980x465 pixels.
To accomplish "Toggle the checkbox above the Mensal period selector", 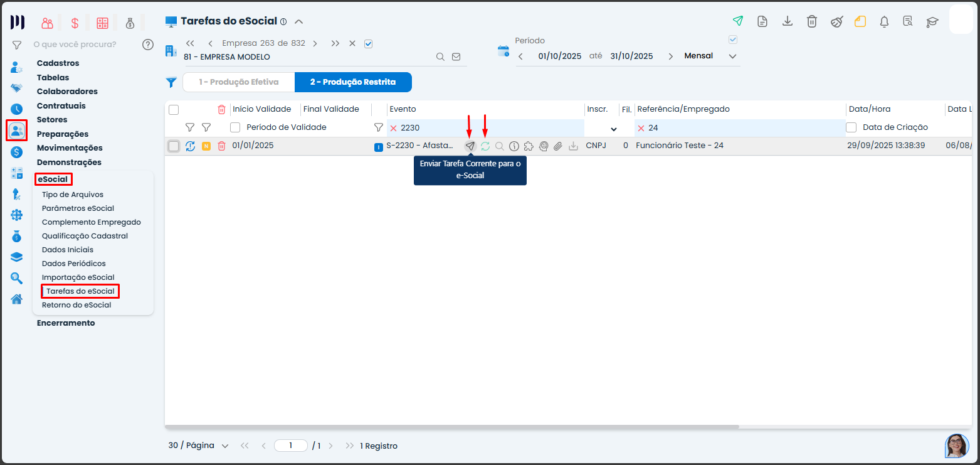I will (732, 40).
